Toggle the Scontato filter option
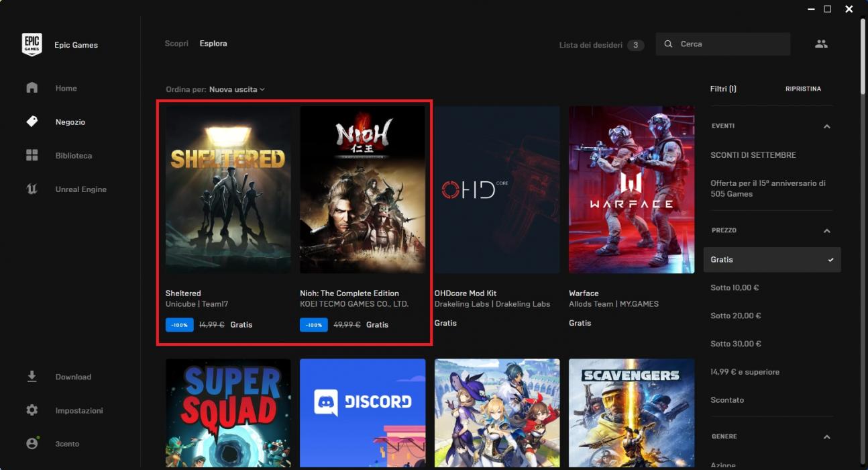The height and width of the screenshot is (470, 868). (727, 400)
